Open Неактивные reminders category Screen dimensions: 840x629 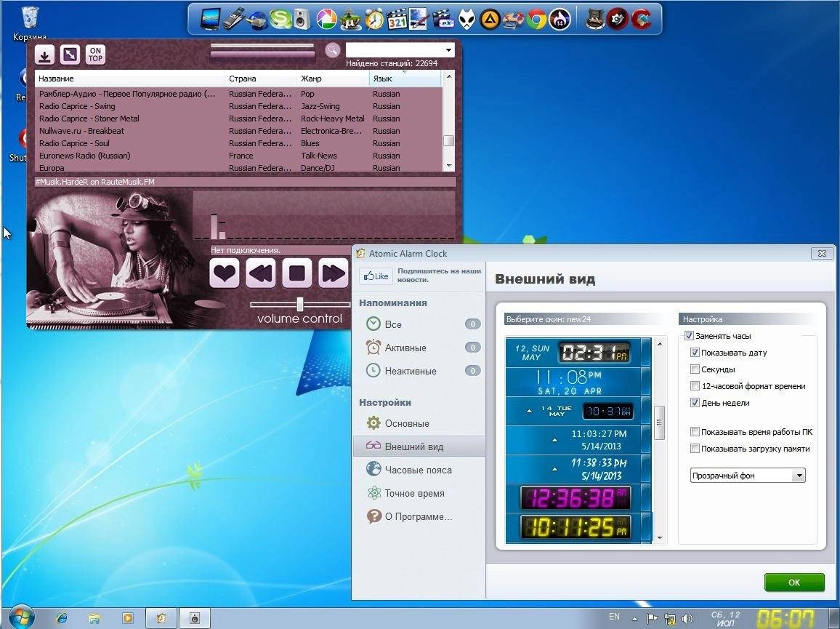point(419,371)
